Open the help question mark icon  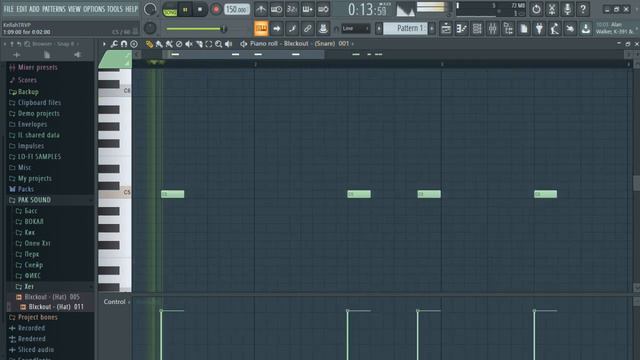pos(583,9)
